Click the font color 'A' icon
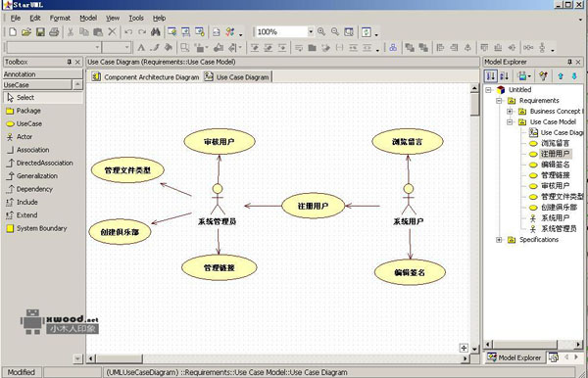588x378 pixels. (x=141, y=48)
